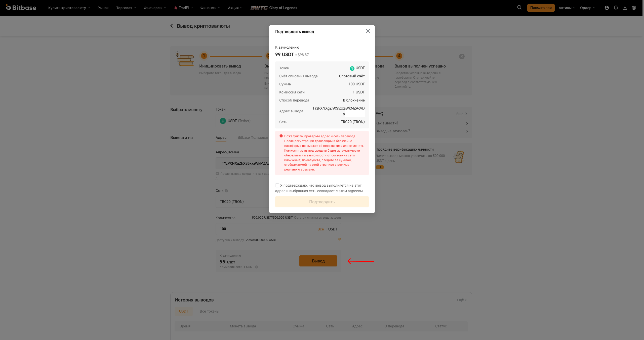This screenshot has width=644, height=340.
Task: Open История выводов Ещё link
Action: pyautogui.click(x=462, y=300)
